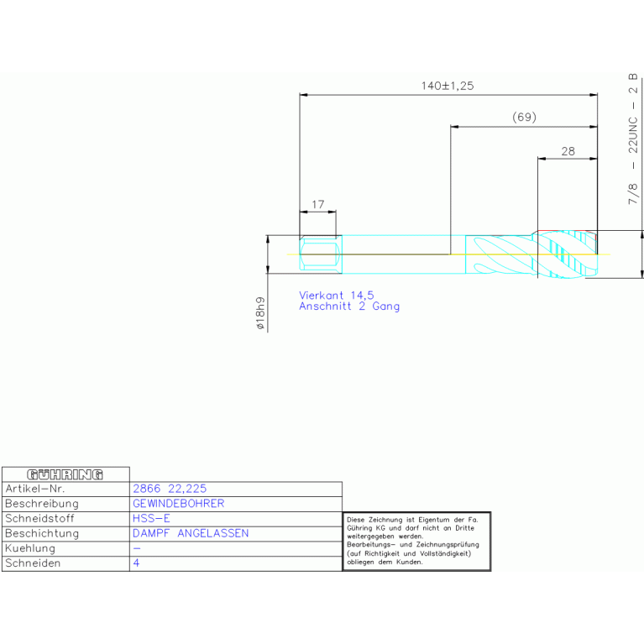644x644 pixels.
Task: Select the 17 square length dimension
Action: pos(318,204)
